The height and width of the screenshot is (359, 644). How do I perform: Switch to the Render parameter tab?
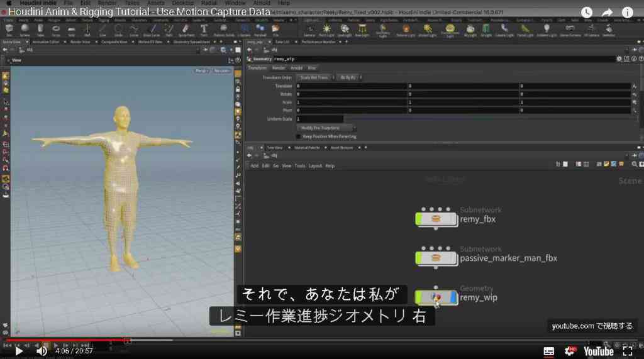[x=279, y=68]
